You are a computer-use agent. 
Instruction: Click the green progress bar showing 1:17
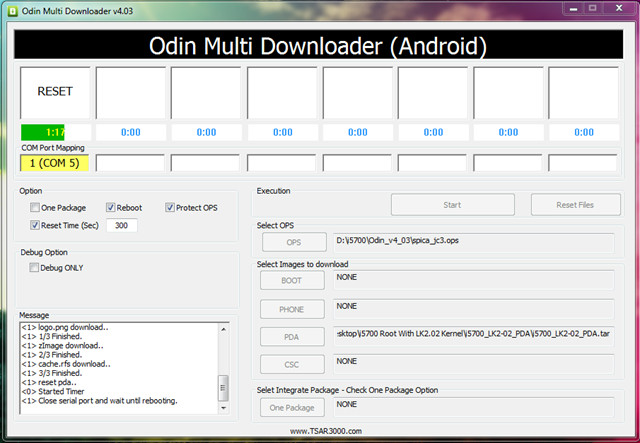56,132
